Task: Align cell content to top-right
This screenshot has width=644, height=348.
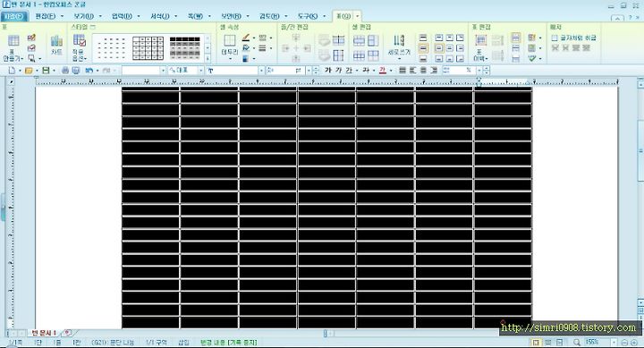Action: click(x=460, y=38)
